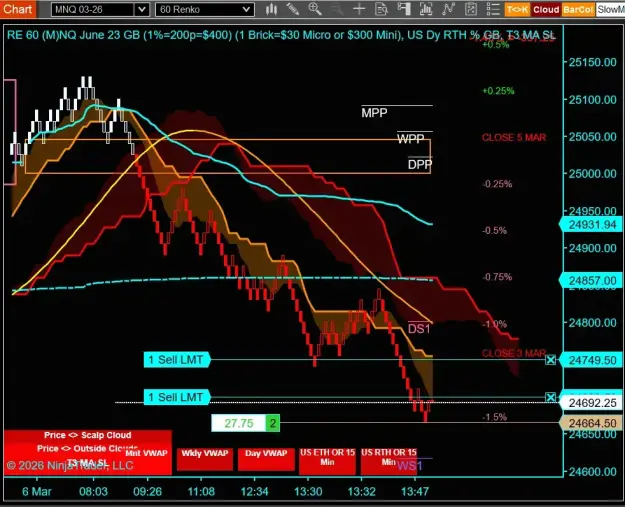Click the 6 Mar date axis label
Viewport: 625px width, 507px height.
(37, 491)
